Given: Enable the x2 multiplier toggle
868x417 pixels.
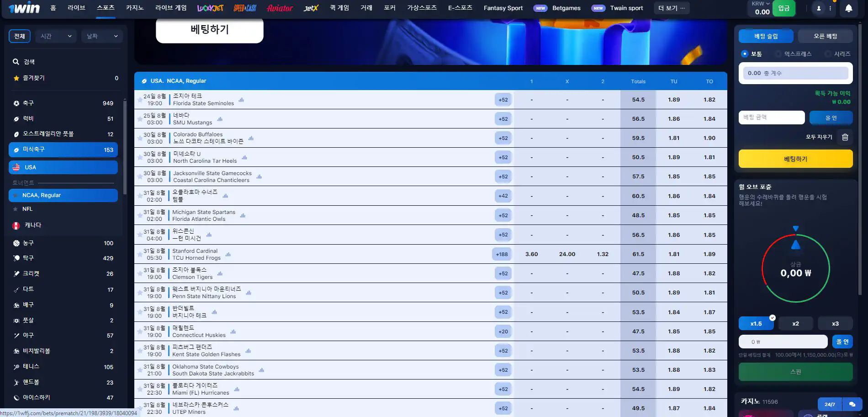Looking at the screenshot, I should point(795,323).
